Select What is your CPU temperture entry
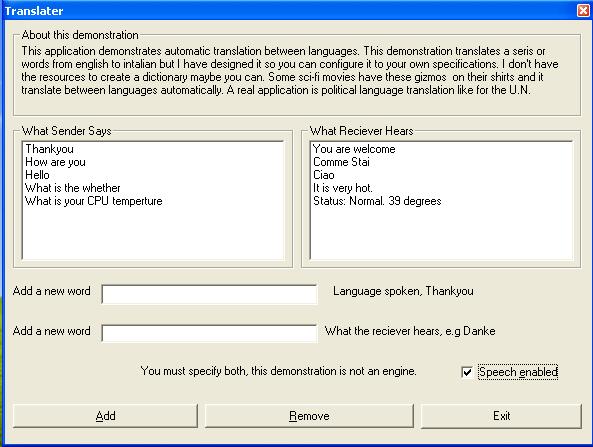 click(x=93, y=201)
